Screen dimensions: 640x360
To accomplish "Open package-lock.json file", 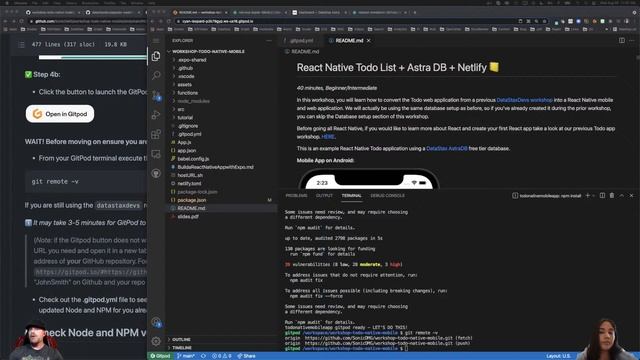I will pyautogui.click(x=197, y=191).
